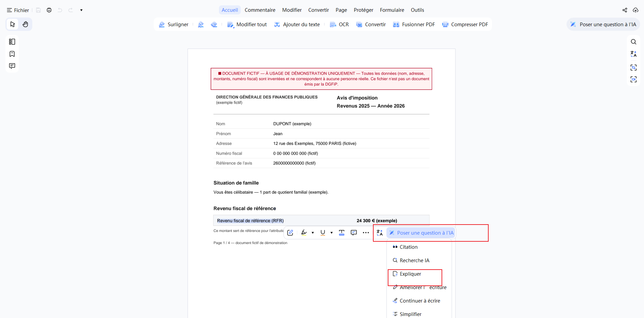Click the lower capture icon in right sidebar
644x318 pixels.
[634, 79]
